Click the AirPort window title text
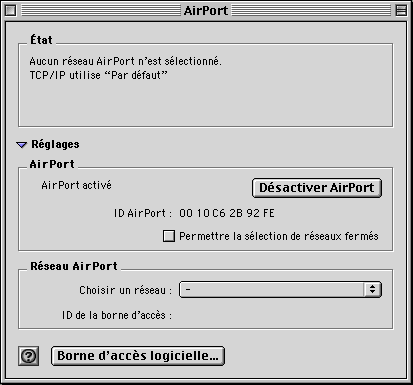The width and height of the screenshot is (413, 385). (206, 11)
